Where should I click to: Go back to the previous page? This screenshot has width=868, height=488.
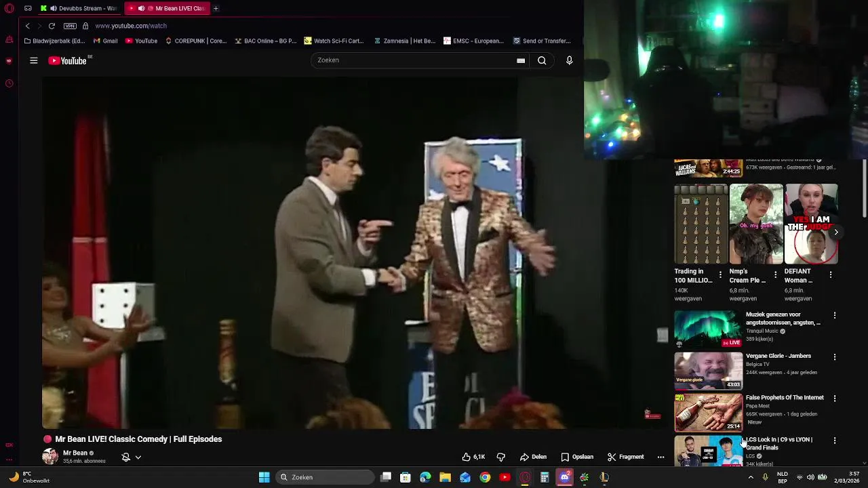(x=27, y=26)
